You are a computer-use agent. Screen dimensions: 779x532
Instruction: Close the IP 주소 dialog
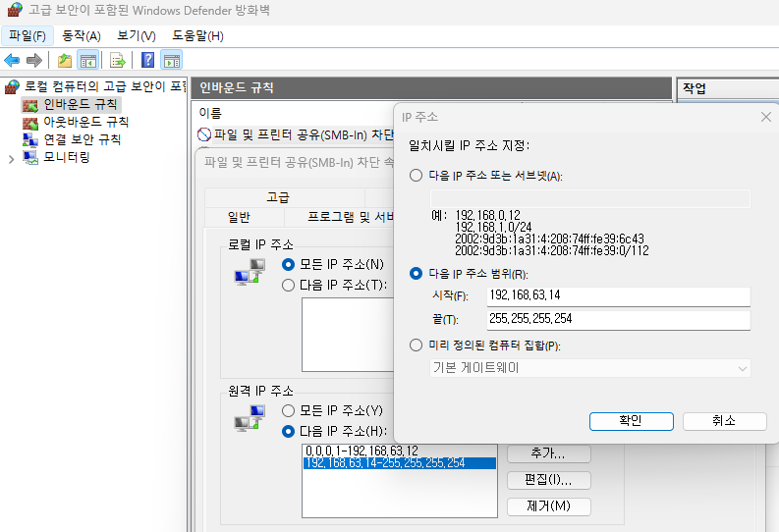click(x=766, y=117)
